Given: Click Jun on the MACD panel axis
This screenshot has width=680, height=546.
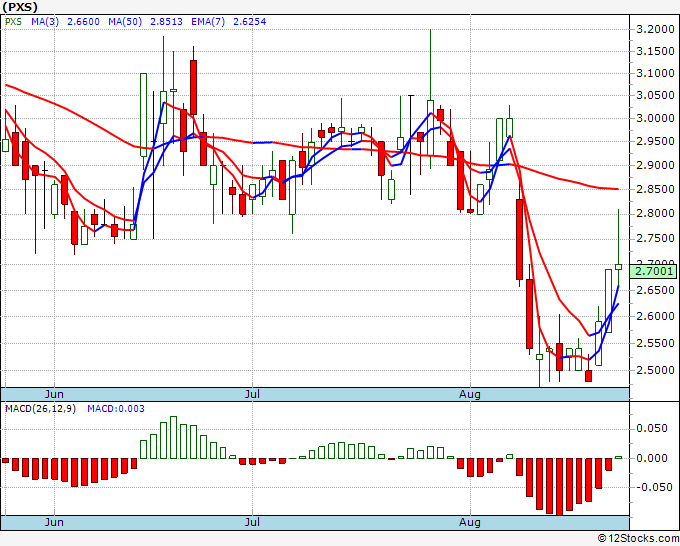Looking at the screenshot, I should (x=54, y=522).
